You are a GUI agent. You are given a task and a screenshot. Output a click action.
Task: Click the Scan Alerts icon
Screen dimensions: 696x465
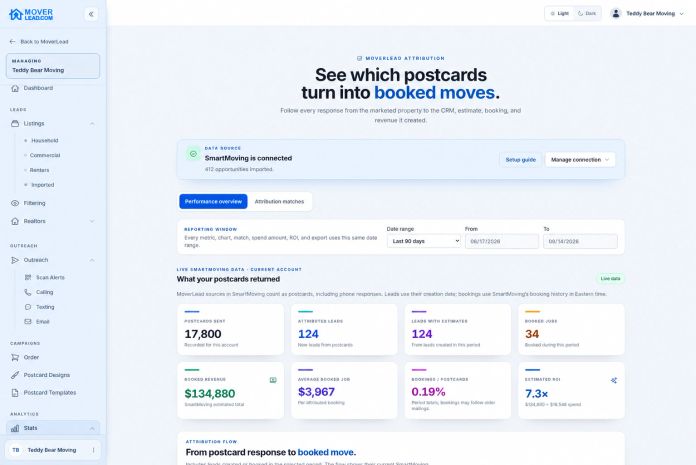(28, 277)
